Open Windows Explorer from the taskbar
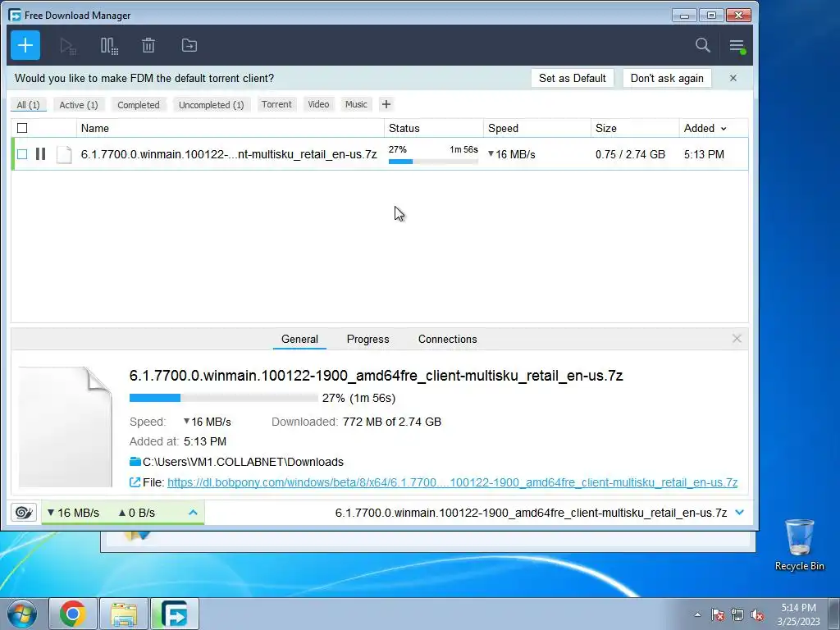This screenshot has height=630, width=840. click(124, 614)
